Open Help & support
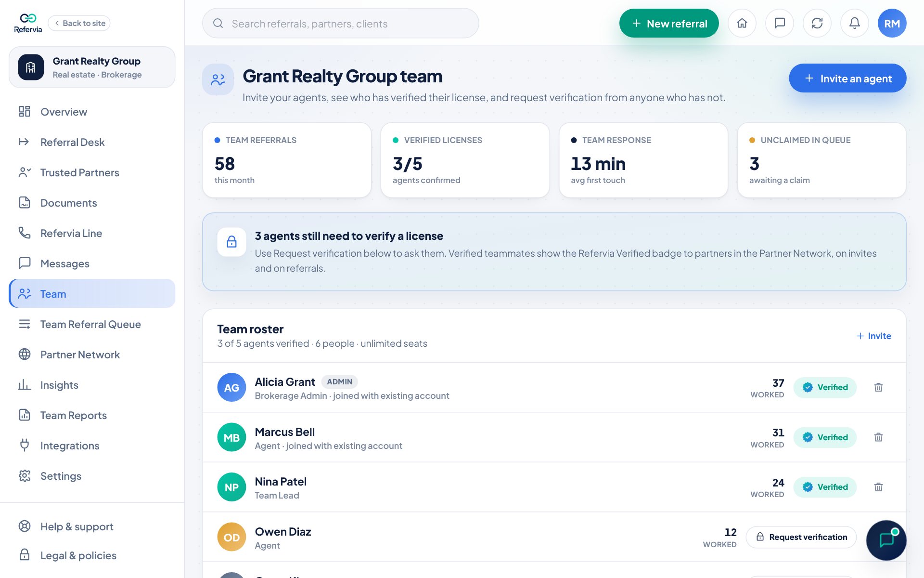The width and height of the screenshot is (924, 578). click(92, 526)
